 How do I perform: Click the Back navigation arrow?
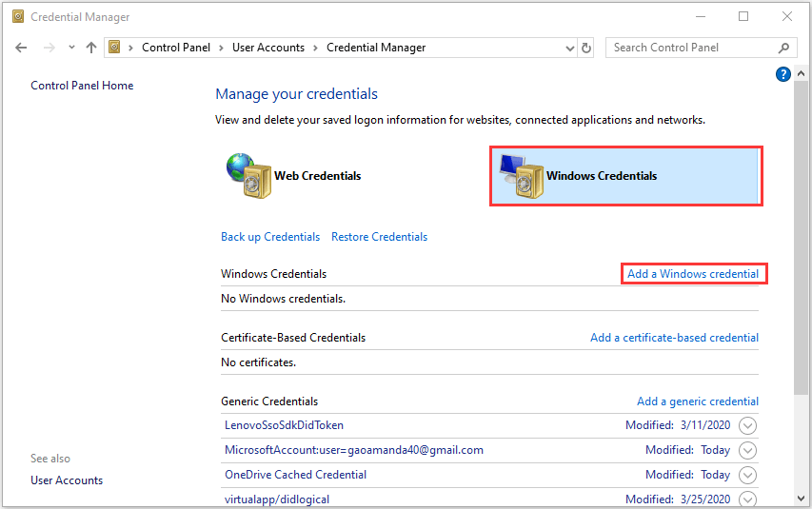tap(21, 48)
